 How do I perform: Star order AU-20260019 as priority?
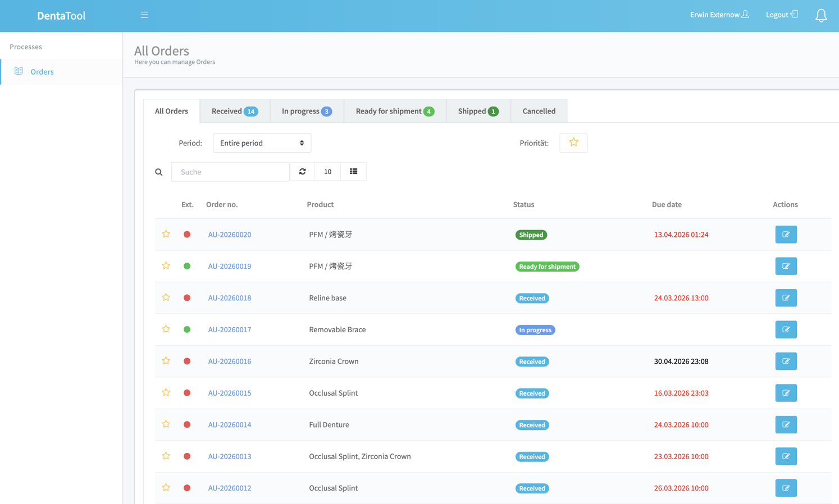pyautogui.click(x=166, y=266)
